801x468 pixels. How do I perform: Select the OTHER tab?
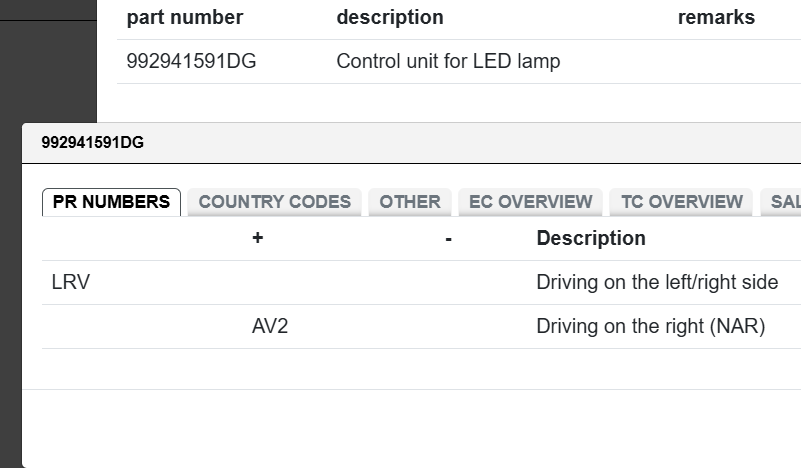click(x=410, y=202)
